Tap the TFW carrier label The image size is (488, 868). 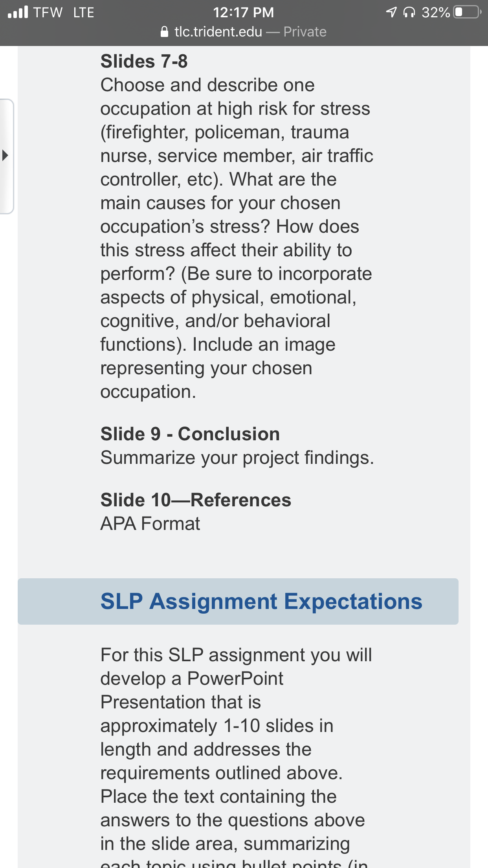[48, 12]
